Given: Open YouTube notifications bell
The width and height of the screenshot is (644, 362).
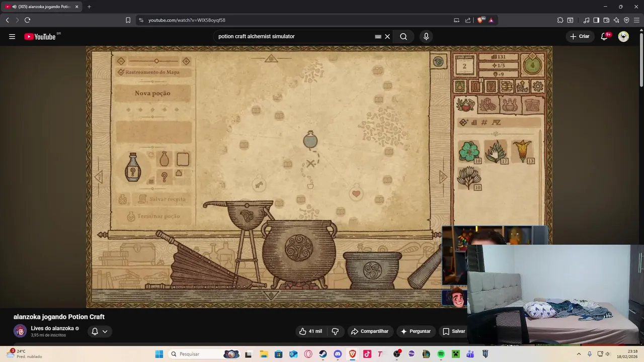Looking at the screenshot, I should click(604, 36).
